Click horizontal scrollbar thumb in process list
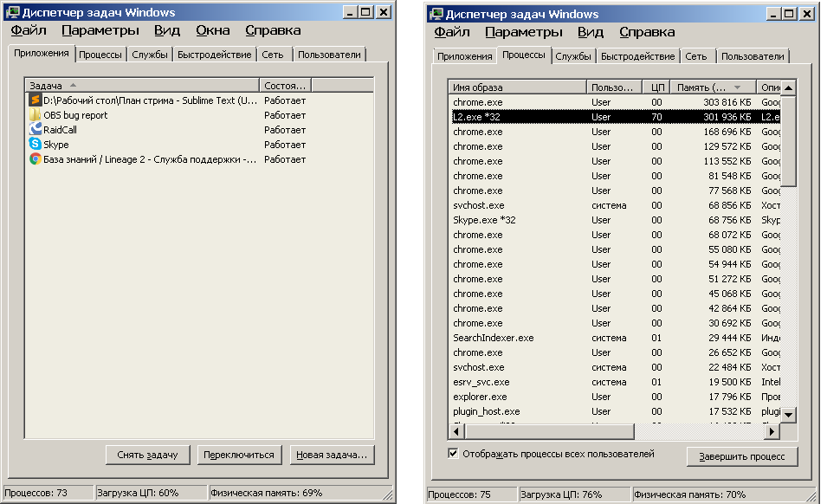The width and height of the screenshot is (840, 504). coord(550,430)
